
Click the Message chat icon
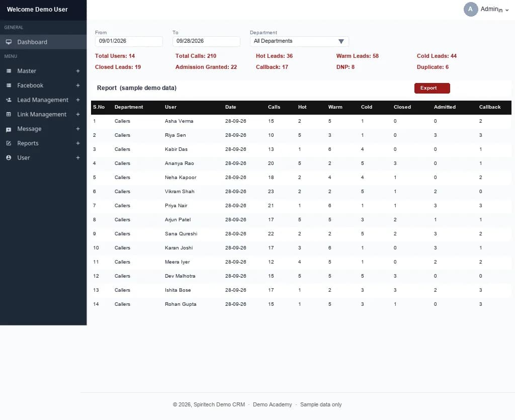(9, 129)
